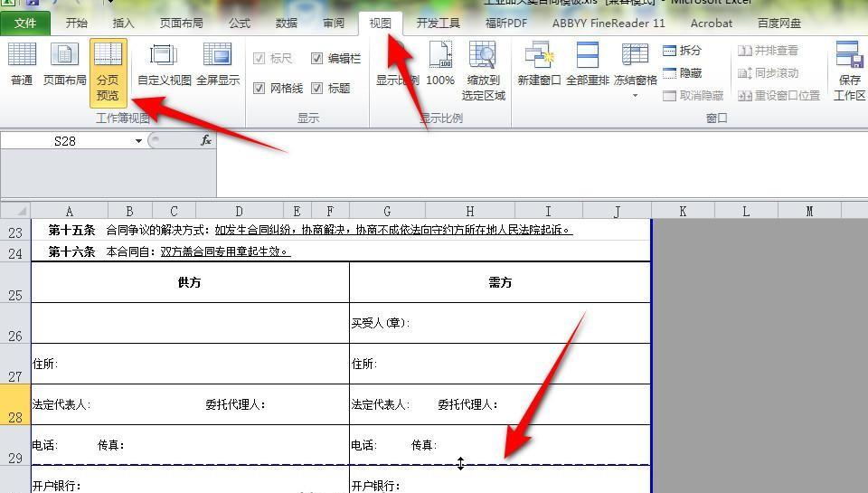Select column H header
This screenshot has height=493, width=868.
click(x=470, y=211)
